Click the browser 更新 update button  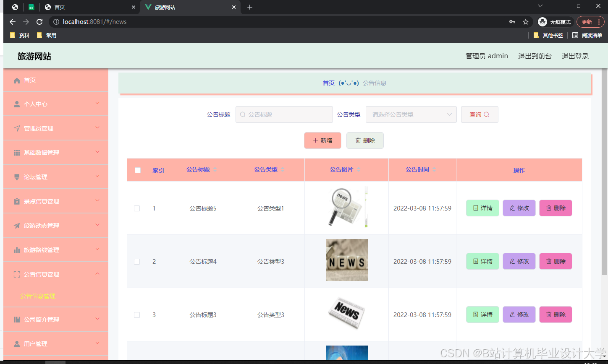point(591,22)
